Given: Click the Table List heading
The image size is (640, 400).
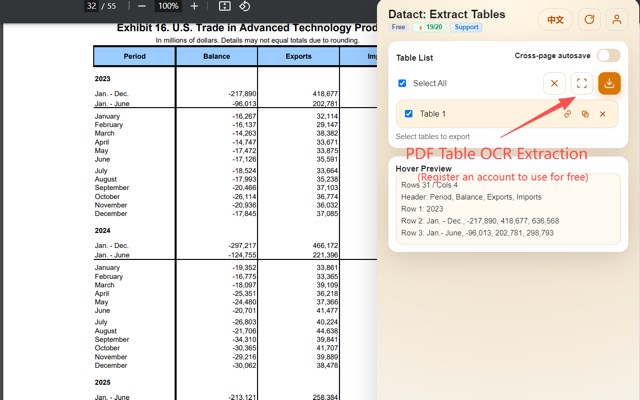Looking at the screenshot, I should click(x=414, y=58).
